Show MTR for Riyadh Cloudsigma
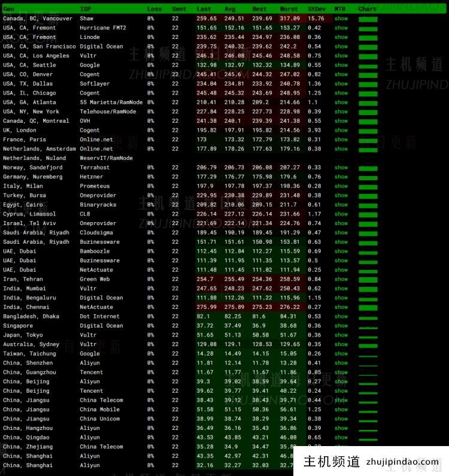Viewport: 449px width, 476px height. click(x=341, y=232)
